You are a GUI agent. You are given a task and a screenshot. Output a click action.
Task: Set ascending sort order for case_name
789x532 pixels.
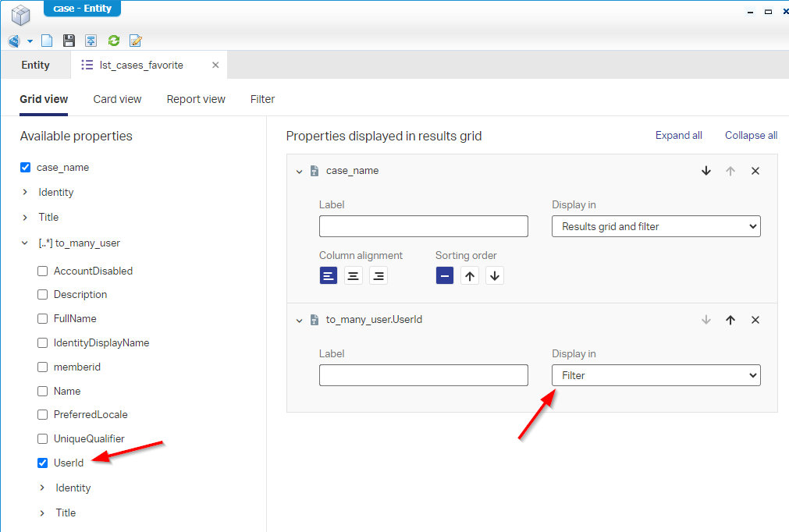pos(469,275)
